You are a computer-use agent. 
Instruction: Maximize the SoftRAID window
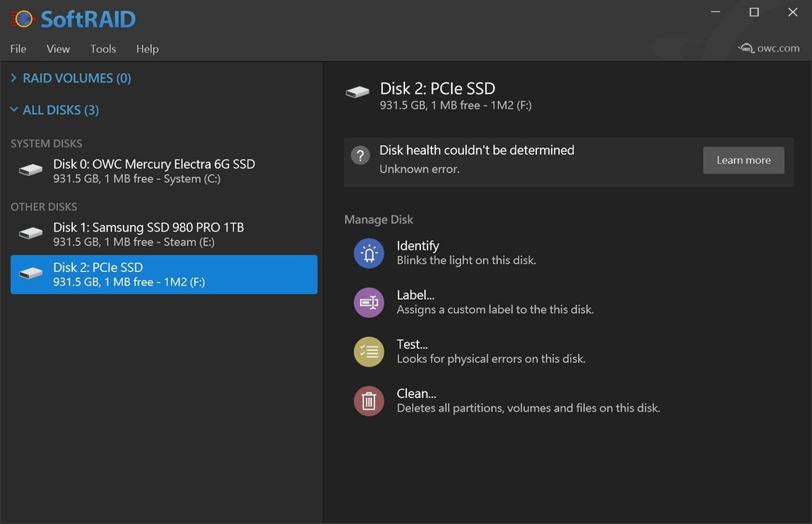click(754, 12)
